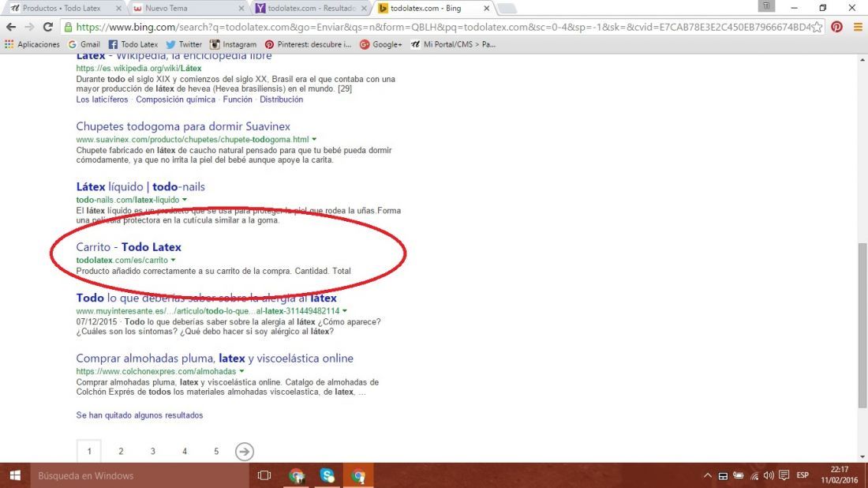Image resolution: width=868 pixels, height=488 pixels.
Task: Open the volume tray icon
Action: pos(769,475)
